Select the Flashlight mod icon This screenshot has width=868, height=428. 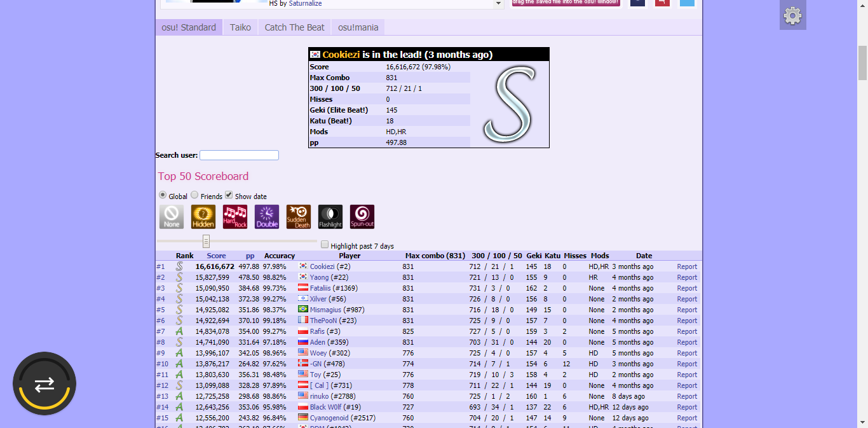click(330, 217)
